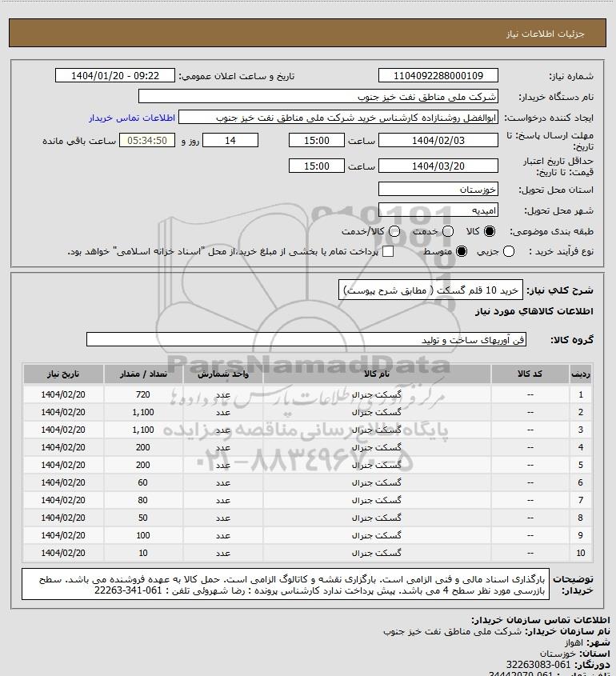Viewport: 616px width, 676px height.
Task: Click quantity 100 in row 9
Action: (143, 535)
